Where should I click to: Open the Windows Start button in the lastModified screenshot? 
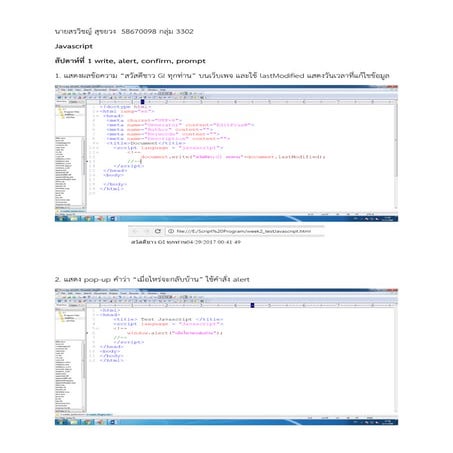61,219
